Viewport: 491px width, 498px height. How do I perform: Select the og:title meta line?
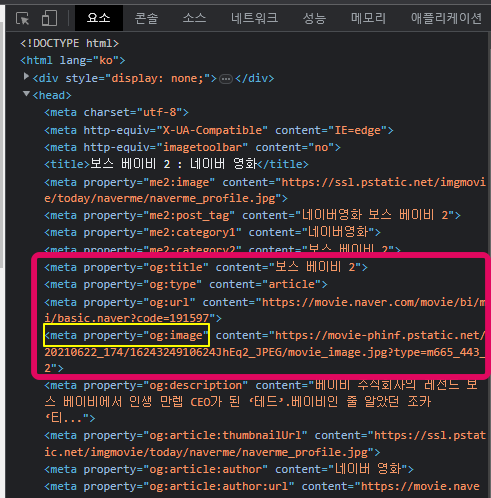[x=206, y=267]
